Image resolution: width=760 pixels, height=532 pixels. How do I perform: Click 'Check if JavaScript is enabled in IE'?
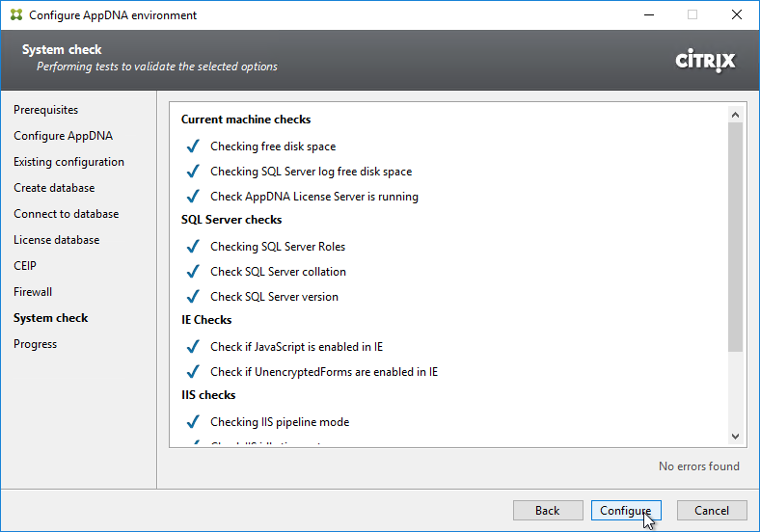click(297, 347)
